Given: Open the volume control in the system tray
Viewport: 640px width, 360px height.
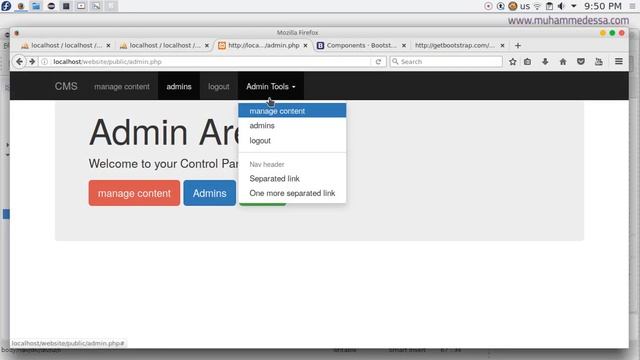Looking at the screenshot, I should pos(562,6).
